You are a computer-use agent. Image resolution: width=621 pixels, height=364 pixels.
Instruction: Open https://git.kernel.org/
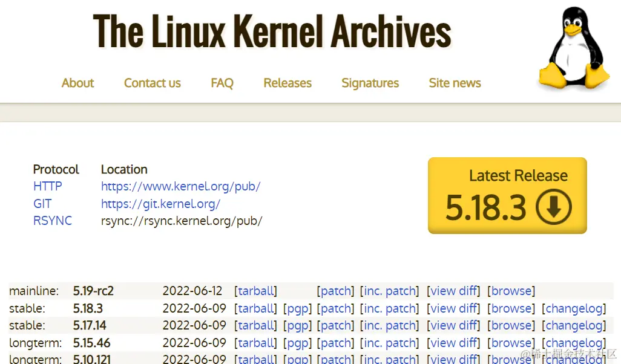[160, 203]
